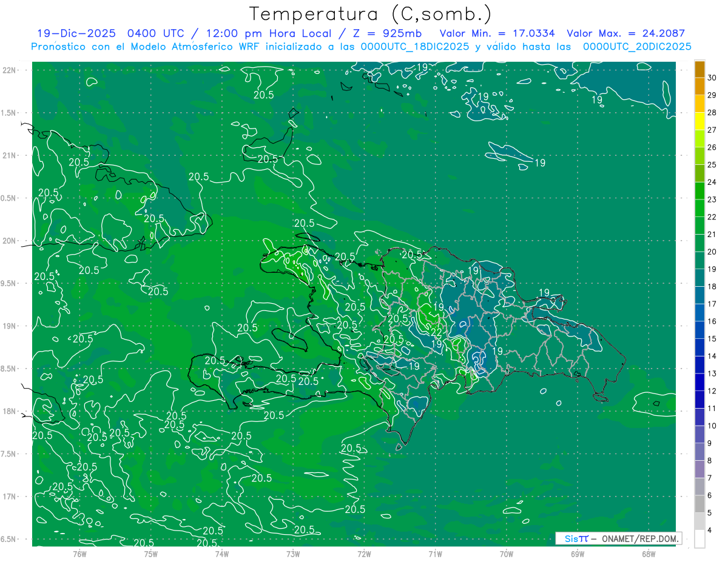
Task: Click 'Valor Min. = 17.0334' text
Action: point(497,33)
